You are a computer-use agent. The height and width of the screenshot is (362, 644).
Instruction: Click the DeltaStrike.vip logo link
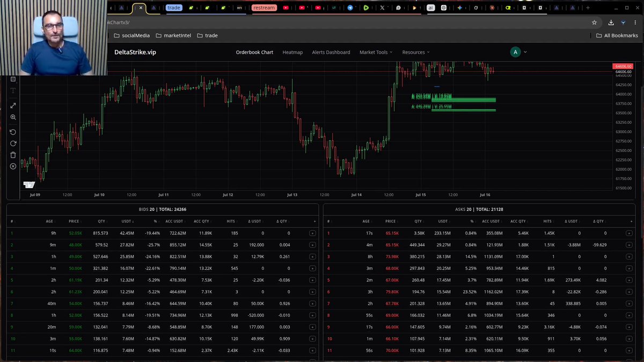click(135, 52)
